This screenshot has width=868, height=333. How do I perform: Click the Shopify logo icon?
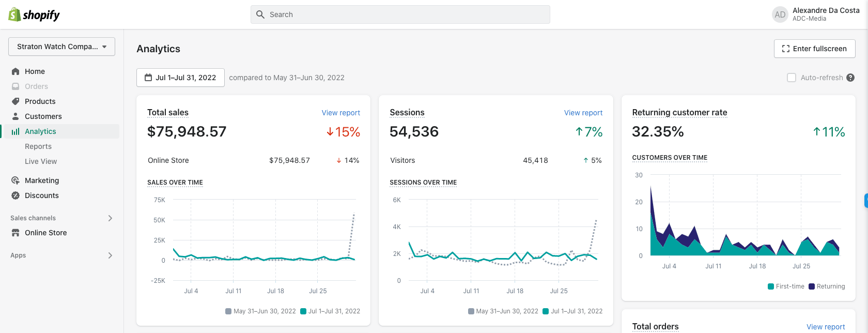click(14, 14)
